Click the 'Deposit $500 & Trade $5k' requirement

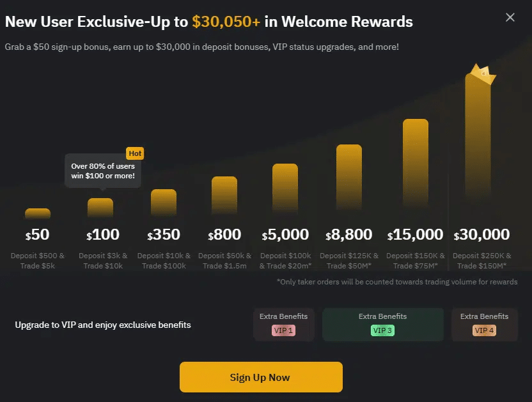coord(38,260)
